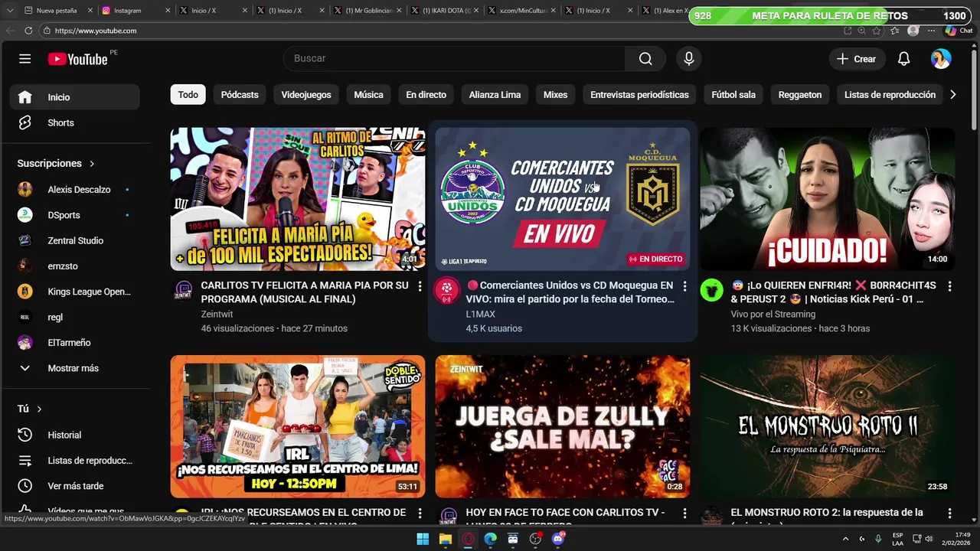980x551 pixels.
Task: Select the En directo filter chip
Action: click(426, 95)
